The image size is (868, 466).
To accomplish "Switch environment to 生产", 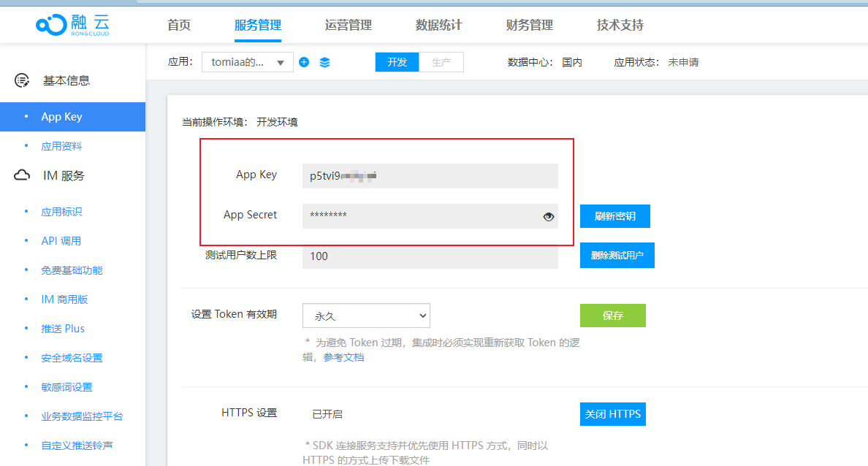I will coord(441,62).
